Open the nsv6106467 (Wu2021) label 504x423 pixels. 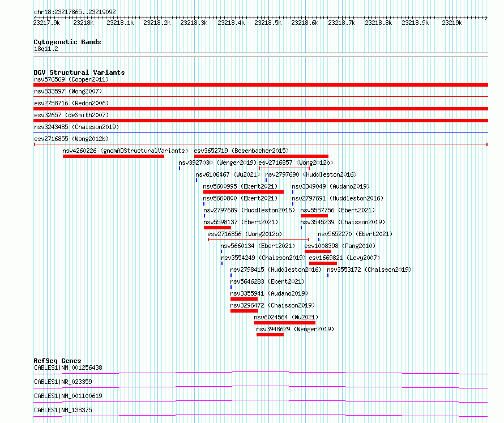pos(228,174)
